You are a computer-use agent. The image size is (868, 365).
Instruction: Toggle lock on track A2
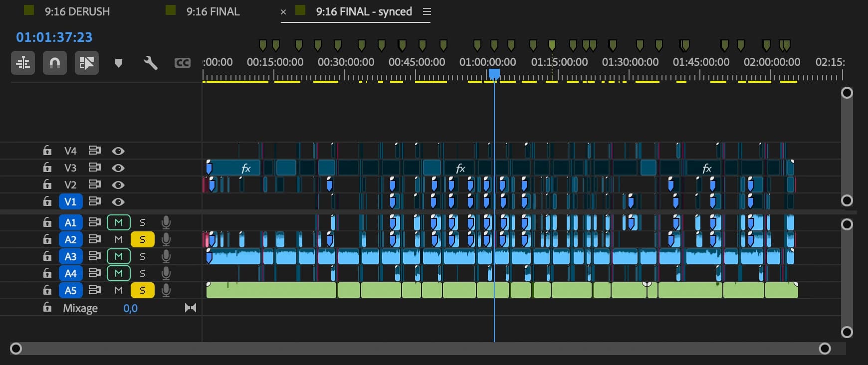tap(47, 239)
